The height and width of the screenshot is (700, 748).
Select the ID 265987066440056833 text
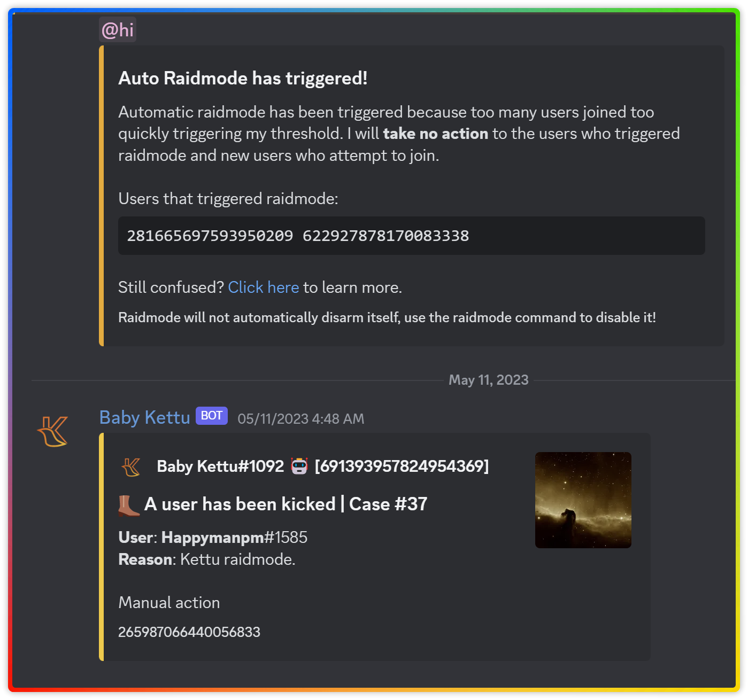[189, 632]
